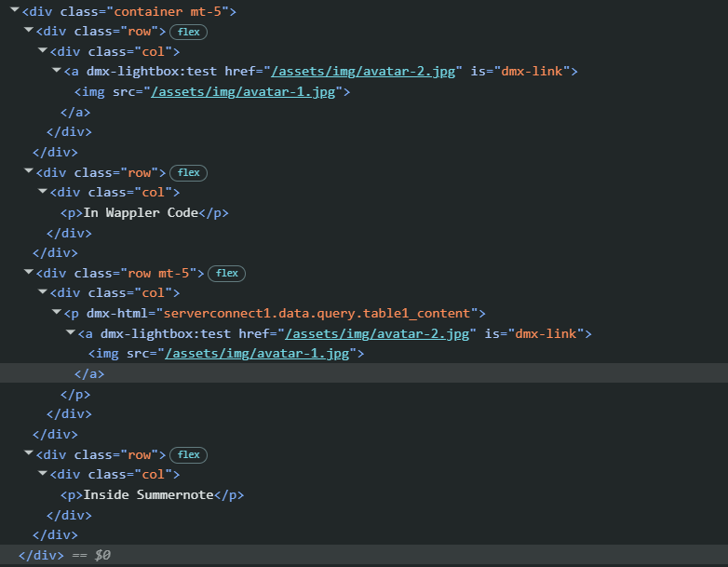Image resolution: width=728 pixels, height=567 pixels.
Task: Collapse the col div under row mt-5
Action: [x=43, y=291]
